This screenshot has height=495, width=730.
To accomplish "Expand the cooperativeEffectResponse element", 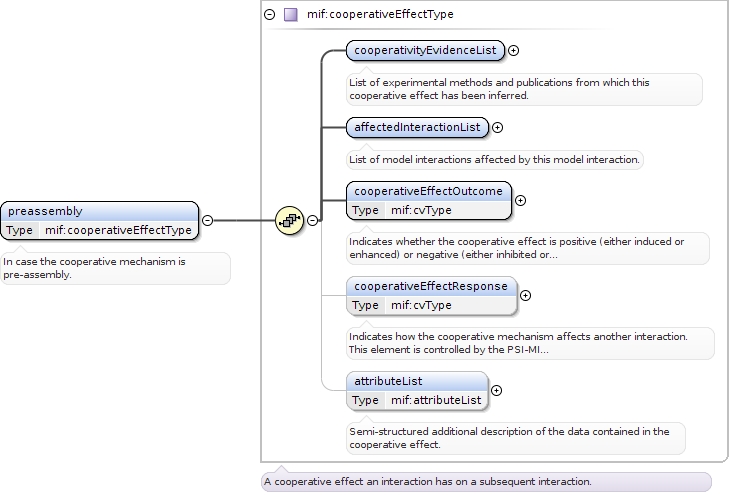I will coord(526,295).
